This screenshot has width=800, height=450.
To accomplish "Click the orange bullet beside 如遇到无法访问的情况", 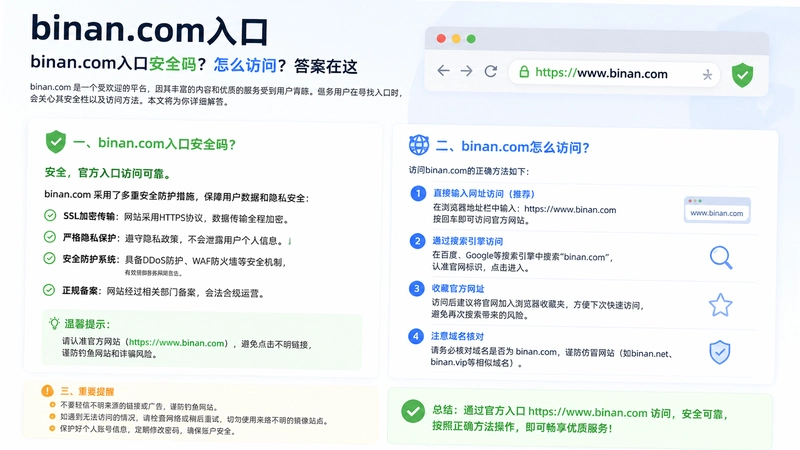I will click(x=52, y=417).
